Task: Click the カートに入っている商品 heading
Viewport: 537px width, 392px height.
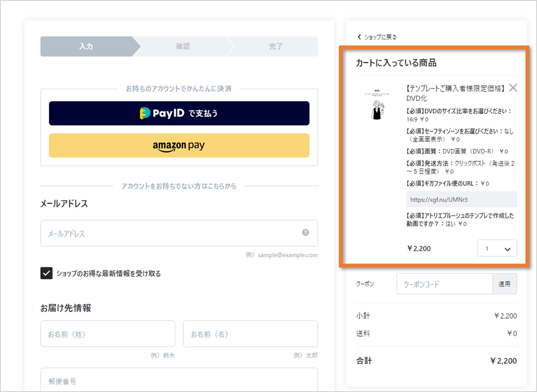Action: (x=396, y=63)
